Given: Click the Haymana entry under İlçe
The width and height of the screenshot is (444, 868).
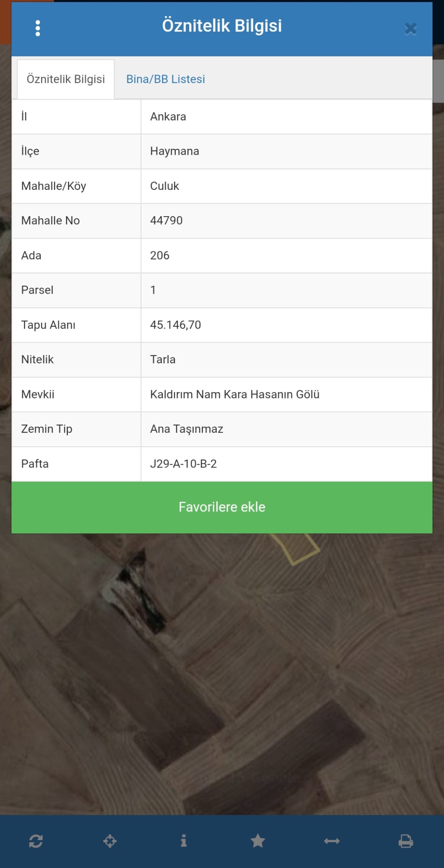Looking at the screenshot, I should tap(175, 151).
